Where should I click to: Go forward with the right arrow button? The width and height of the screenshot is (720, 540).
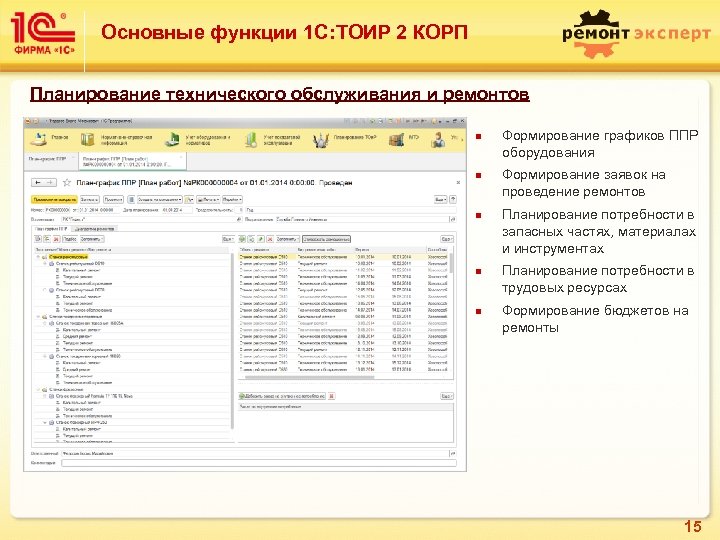click(50, 183)
